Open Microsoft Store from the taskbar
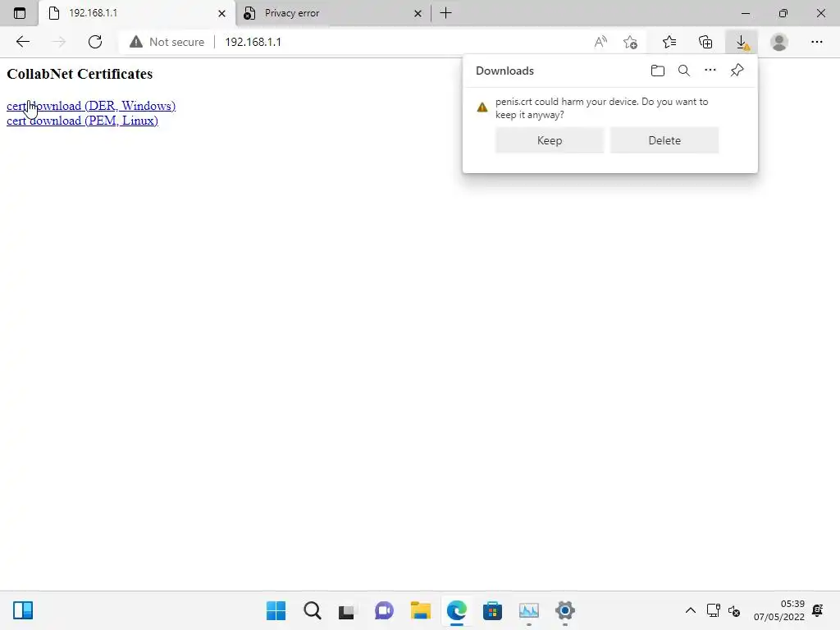The height and width of the screenshot is (630, 840). 492,610
